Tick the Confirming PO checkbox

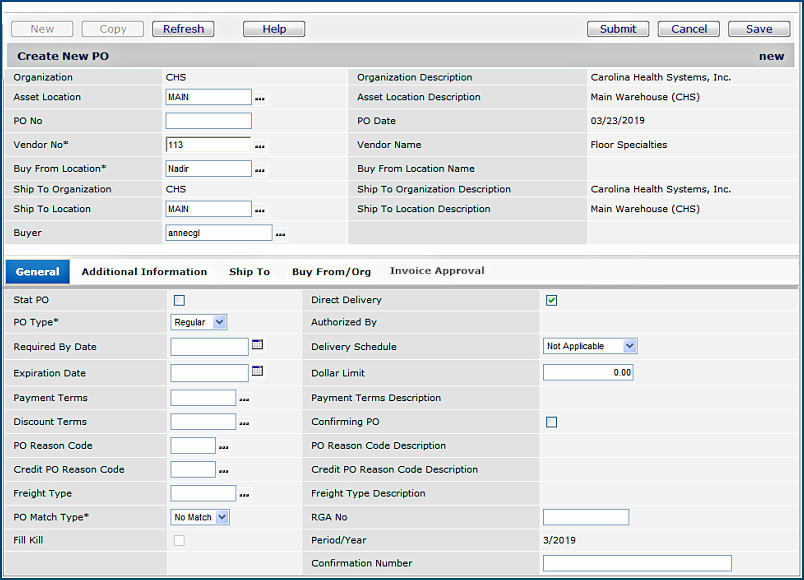coord(551,422)
